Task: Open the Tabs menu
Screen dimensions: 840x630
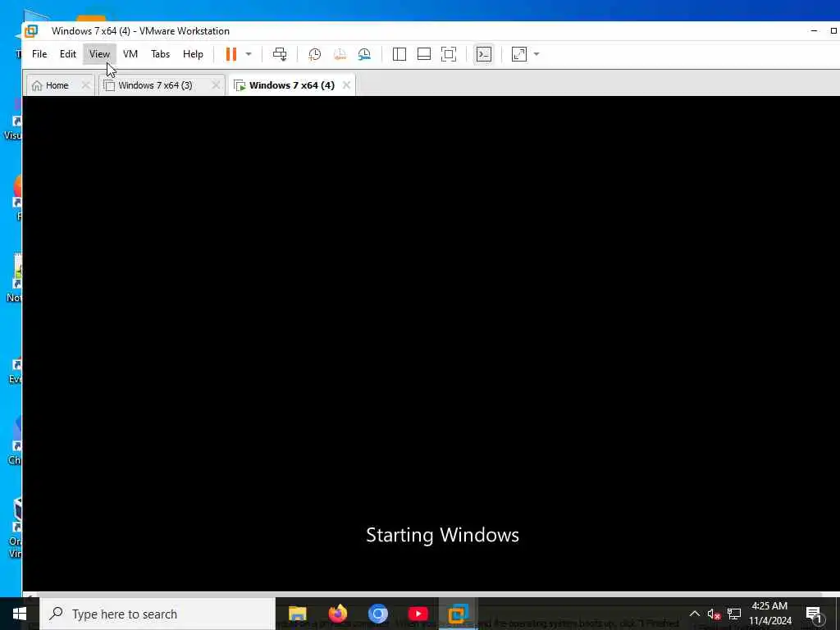Action: (x=160, y=54)
